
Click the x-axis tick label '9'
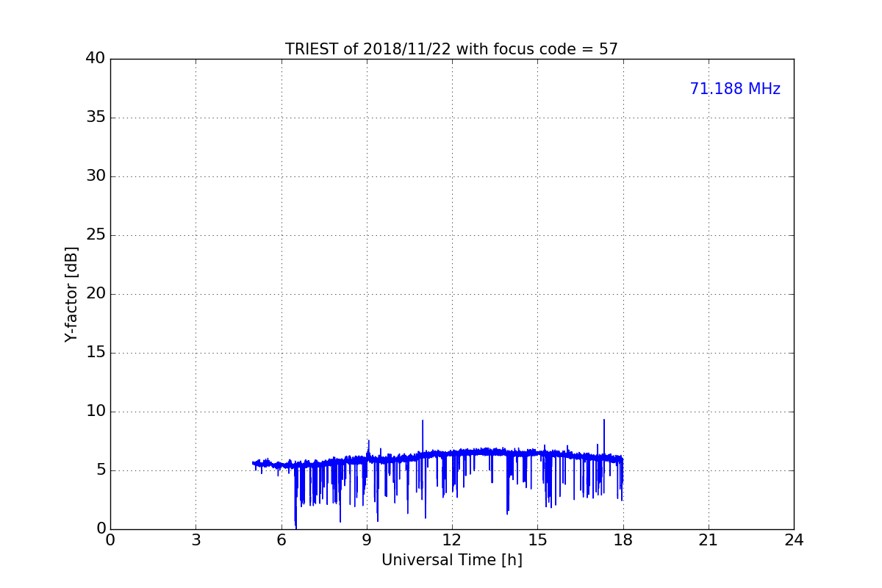pyautogui.click(x=367, y=540)
